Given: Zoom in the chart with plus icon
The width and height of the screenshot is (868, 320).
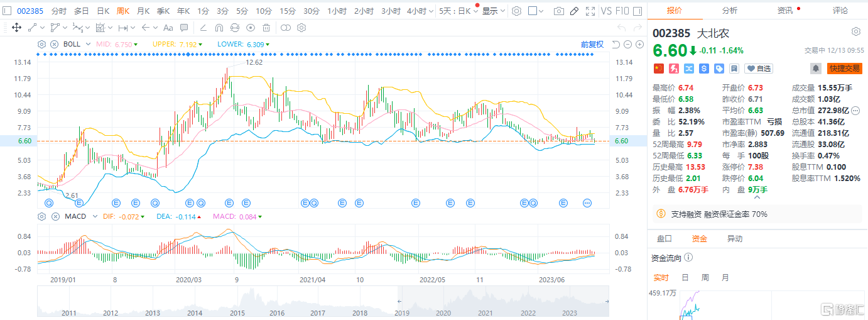Looking at the screenshot, I should pyautogui.click(x=639, y=44).
